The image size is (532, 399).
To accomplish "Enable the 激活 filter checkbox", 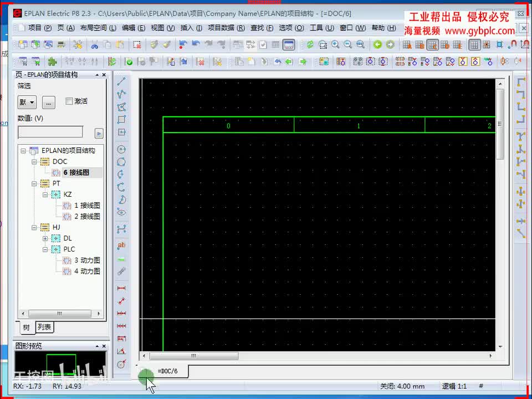I will [x=69, y=101].
